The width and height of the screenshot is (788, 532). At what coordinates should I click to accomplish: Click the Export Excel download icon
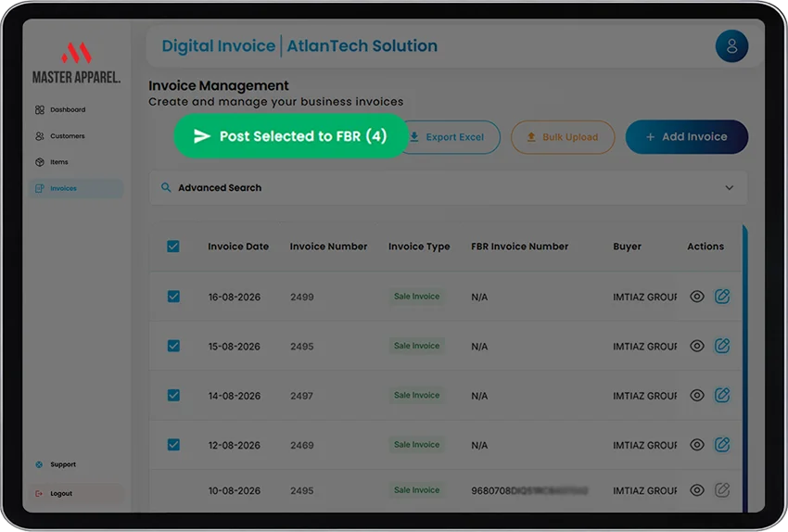414,136
